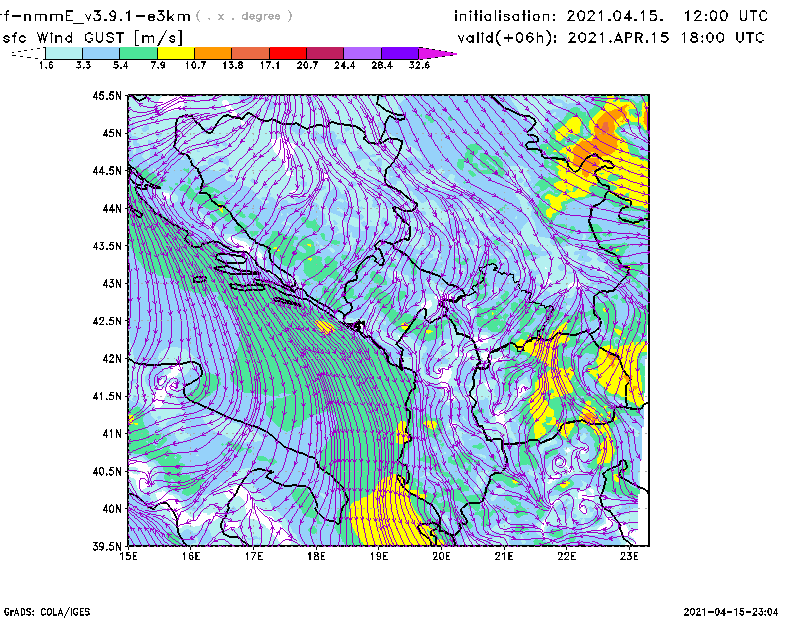Click the '17.1' colorbar value

coord(270,65)
